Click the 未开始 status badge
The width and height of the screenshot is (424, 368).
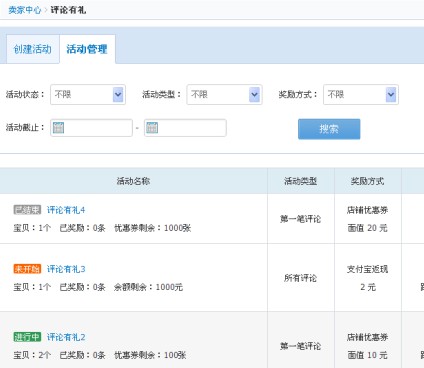pyautogui.click(x=27, y=269)
